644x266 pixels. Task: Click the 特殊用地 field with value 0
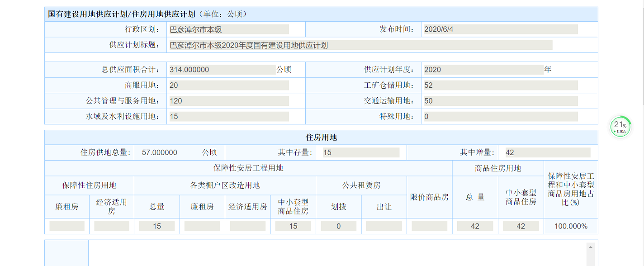500,117
